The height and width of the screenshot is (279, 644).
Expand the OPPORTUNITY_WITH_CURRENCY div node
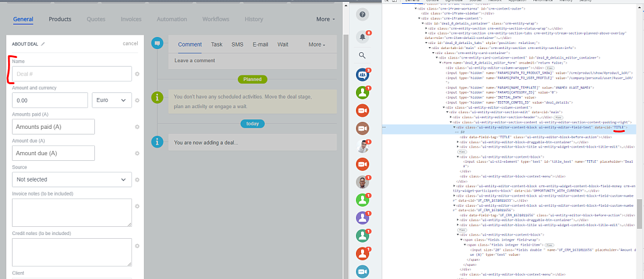(454, 185)
